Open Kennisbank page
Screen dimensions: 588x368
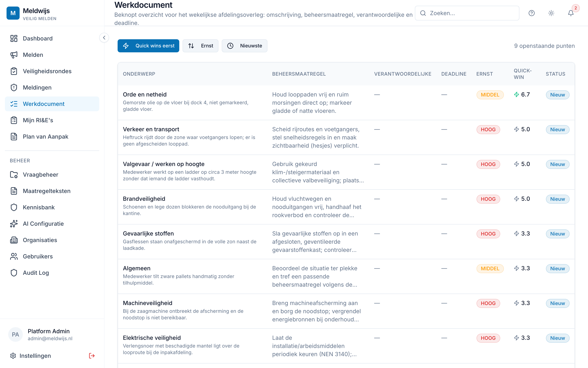(x=52, y=207)
